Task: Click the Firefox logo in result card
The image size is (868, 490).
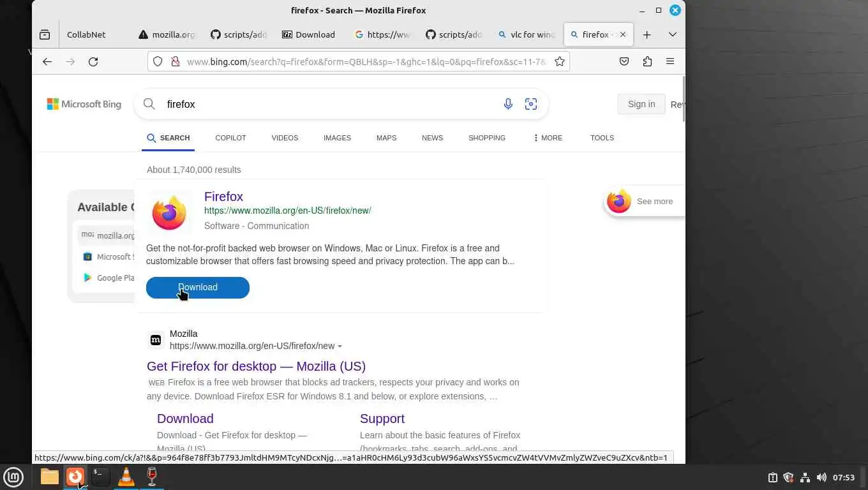Action: 169,213
